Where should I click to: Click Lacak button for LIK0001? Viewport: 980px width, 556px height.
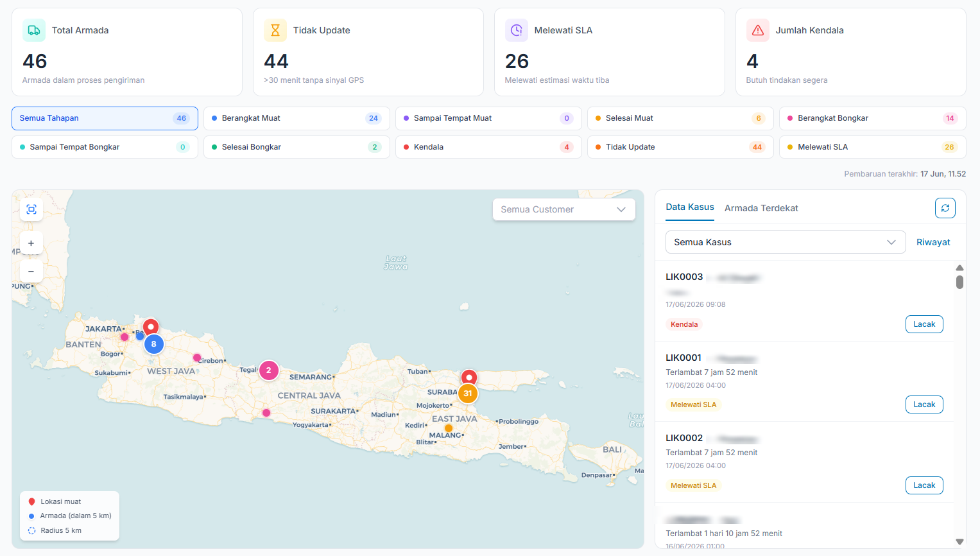(x=924, y=404)
